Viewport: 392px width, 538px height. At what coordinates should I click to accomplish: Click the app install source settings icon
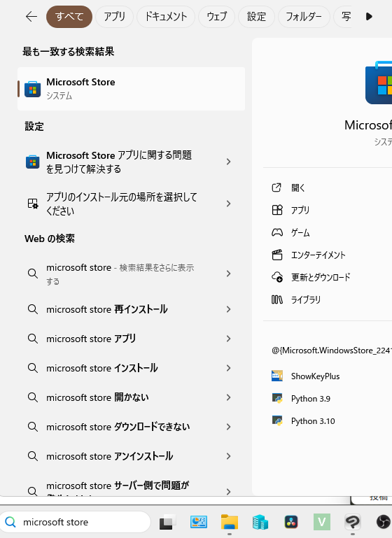33,204
